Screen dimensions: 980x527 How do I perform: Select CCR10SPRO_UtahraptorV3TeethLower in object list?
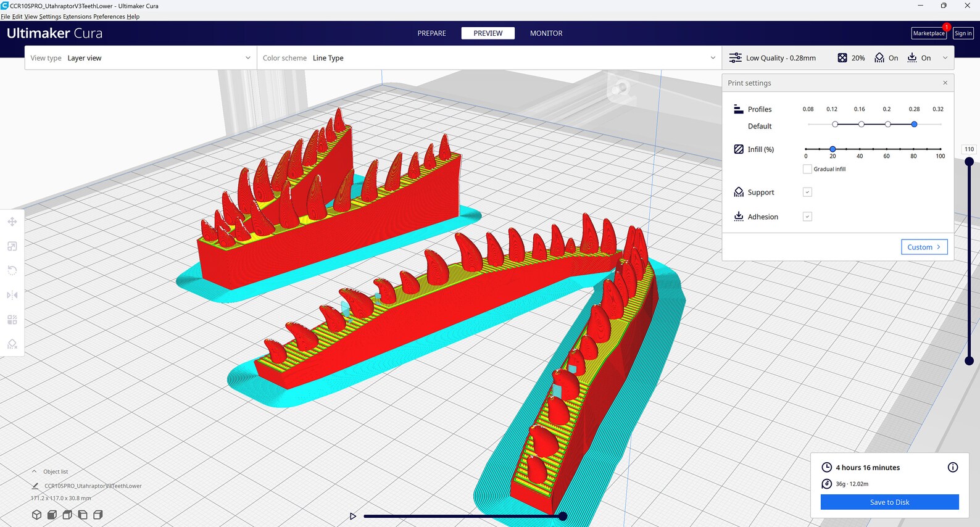coord(93,486)
